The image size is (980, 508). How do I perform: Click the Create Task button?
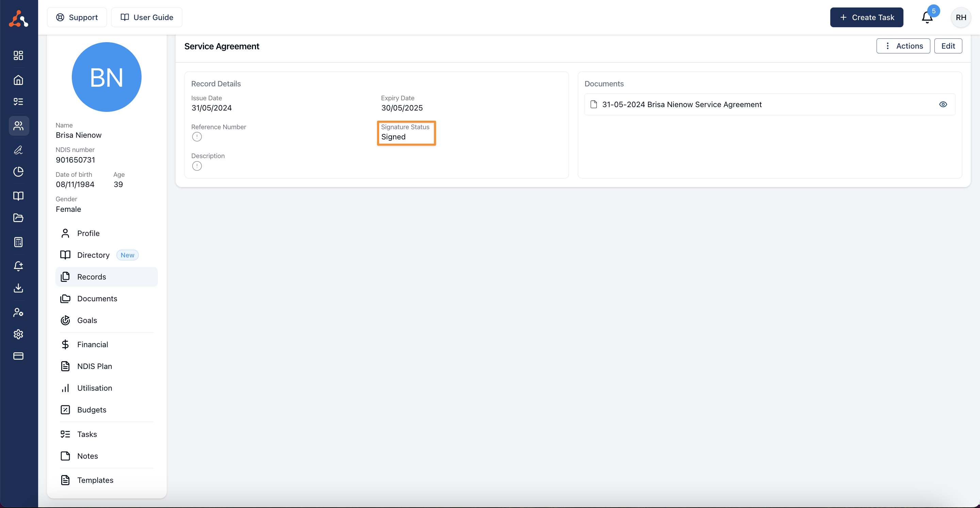867,17
